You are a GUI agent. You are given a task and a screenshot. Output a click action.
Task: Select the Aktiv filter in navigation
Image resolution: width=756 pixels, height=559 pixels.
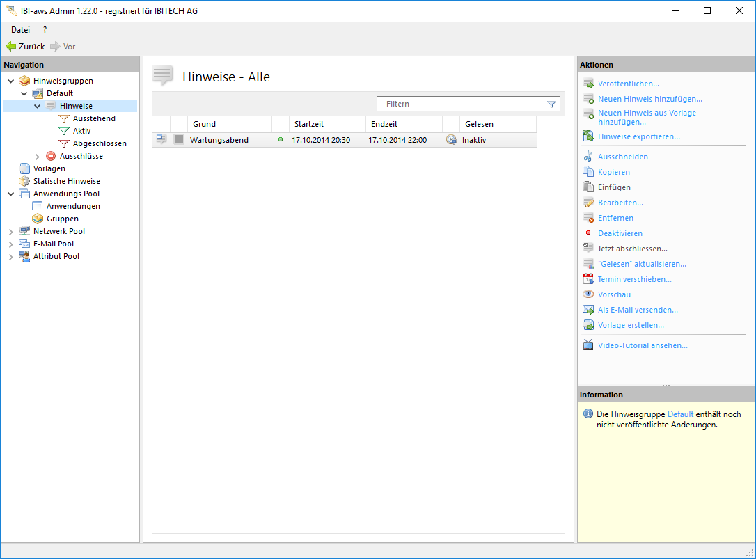pyautogui.click(x=81, y=131)
